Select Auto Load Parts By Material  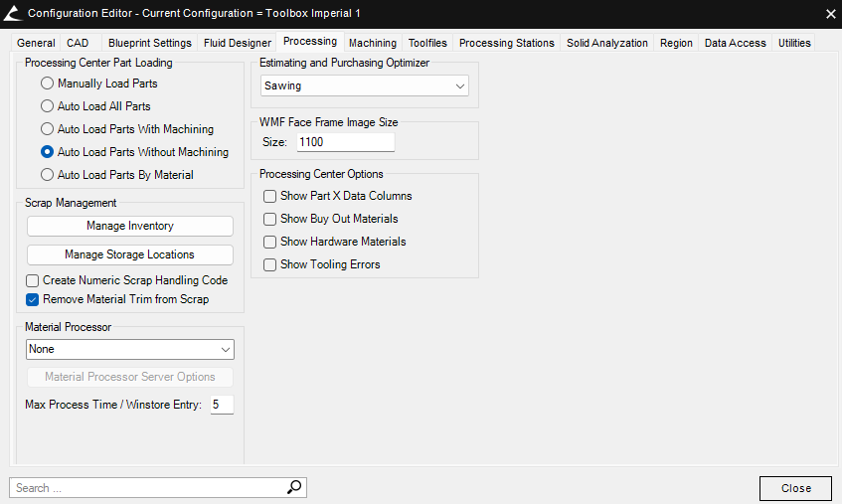47,175
